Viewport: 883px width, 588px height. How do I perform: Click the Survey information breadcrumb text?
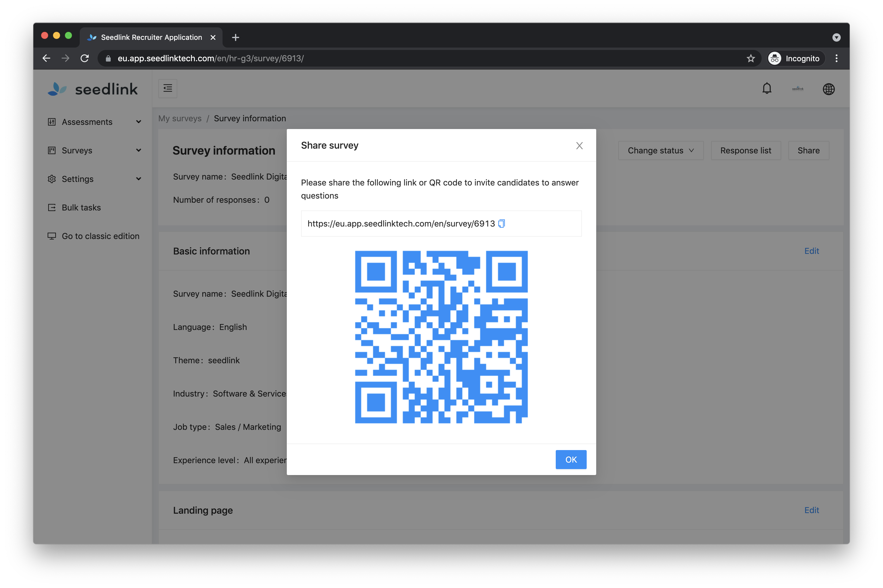tap(250, 119)
